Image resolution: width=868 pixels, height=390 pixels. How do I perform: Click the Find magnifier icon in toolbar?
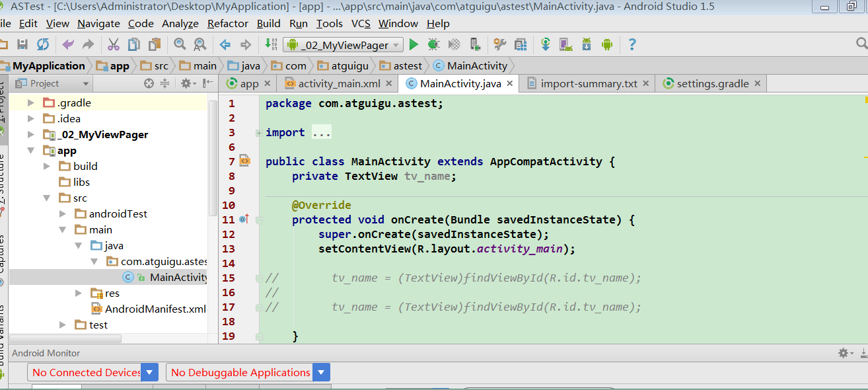(180, 45)
